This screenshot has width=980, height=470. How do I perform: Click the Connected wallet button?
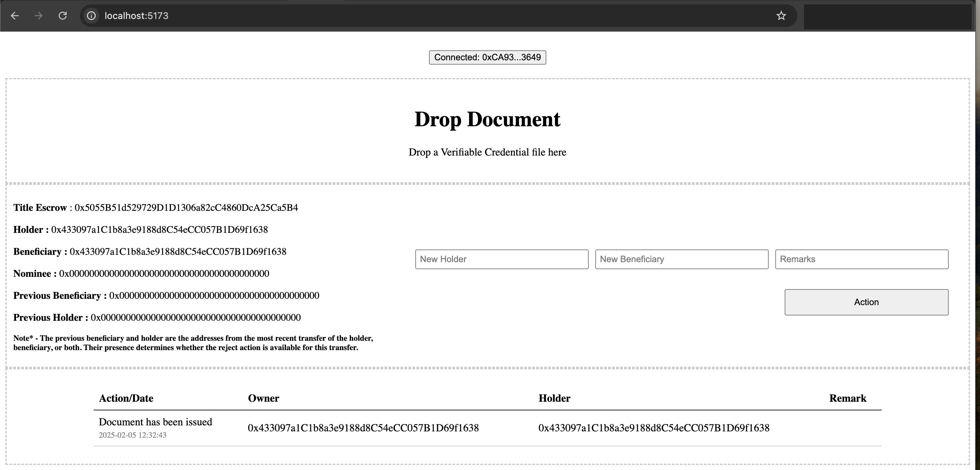point(487,57)
